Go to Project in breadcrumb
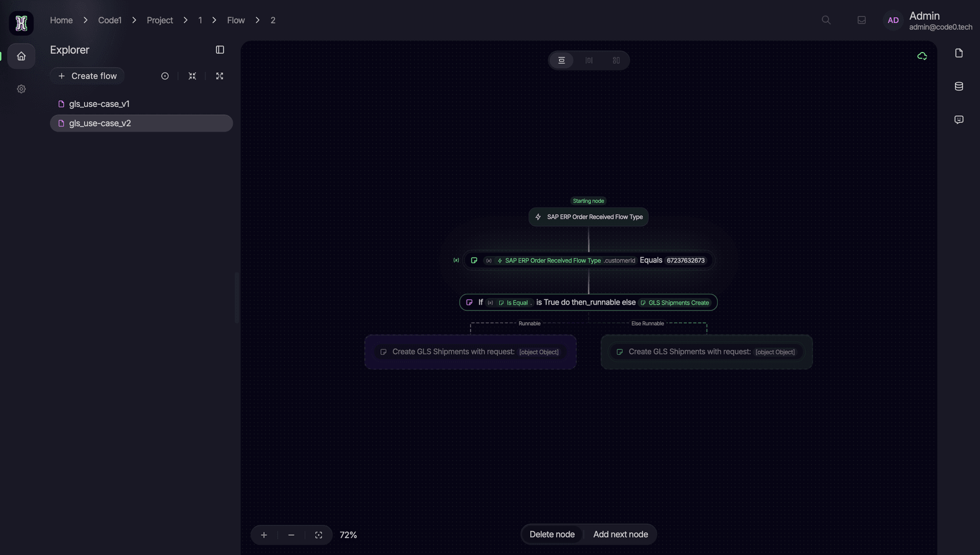 tap(159, 20)
